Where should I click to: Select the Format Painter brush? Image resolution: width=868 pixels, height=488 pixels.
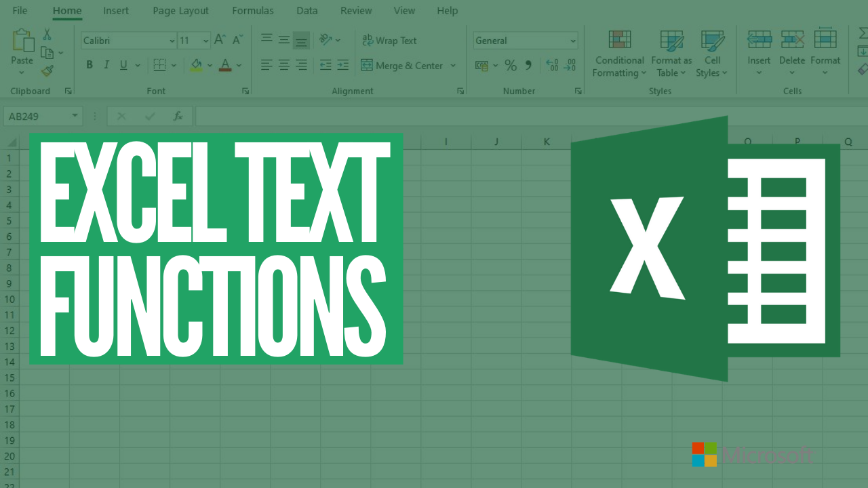pos(47,70)
